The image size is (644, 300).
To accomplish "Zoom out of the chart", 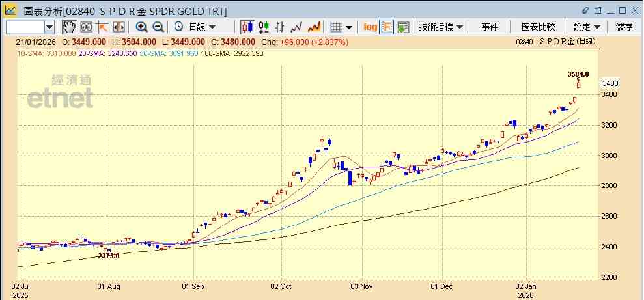I will point(158,27).
